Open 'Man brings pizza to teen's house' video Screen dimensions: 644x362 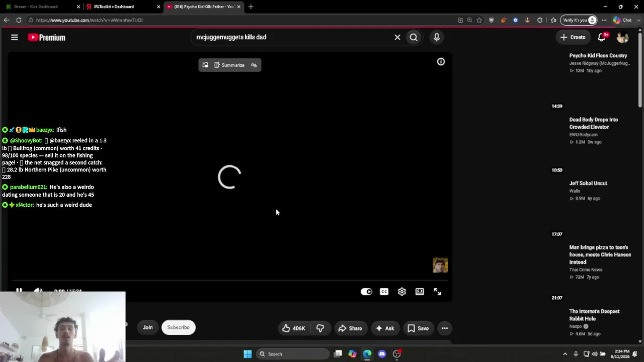(600, 254)
